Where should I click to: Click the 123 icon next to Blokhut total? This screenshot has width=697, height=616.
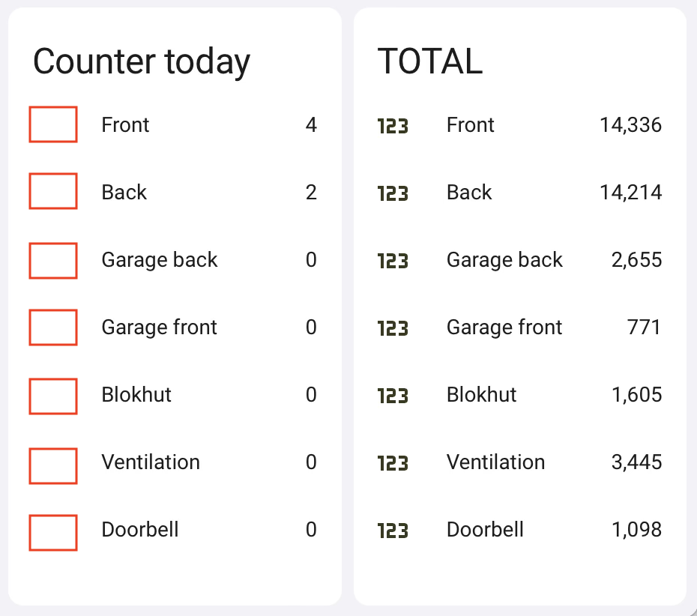click(x=393, y=396)
